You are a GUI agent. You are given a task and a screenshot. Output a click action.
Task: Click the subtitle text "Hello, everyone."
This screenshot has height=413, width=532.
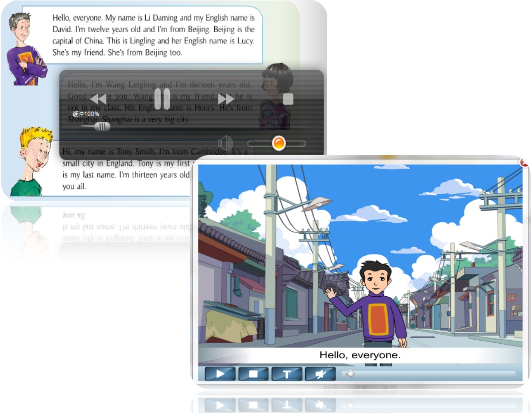(x=360, y=355)
